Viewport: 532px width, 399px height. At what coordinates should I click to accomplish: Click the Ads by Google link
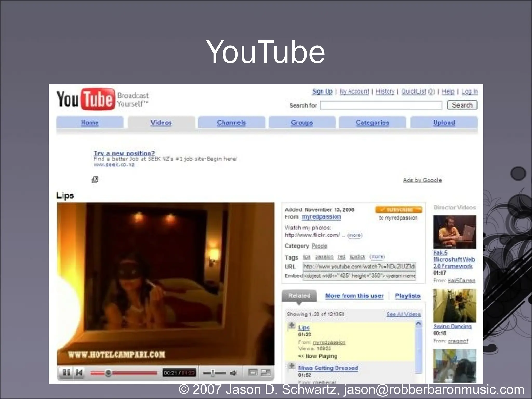click(422, 180)
